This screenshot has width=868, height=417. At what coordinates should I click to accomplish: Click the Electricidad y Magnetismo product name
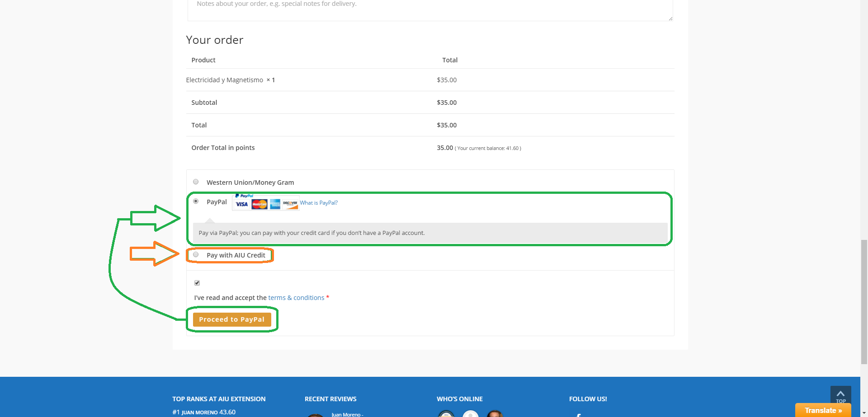(224, 80)
